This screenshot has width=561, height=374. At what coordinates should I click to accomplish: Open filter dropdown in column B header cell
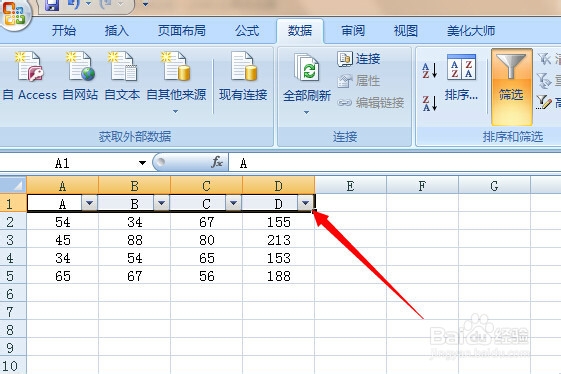coord(161,203)
